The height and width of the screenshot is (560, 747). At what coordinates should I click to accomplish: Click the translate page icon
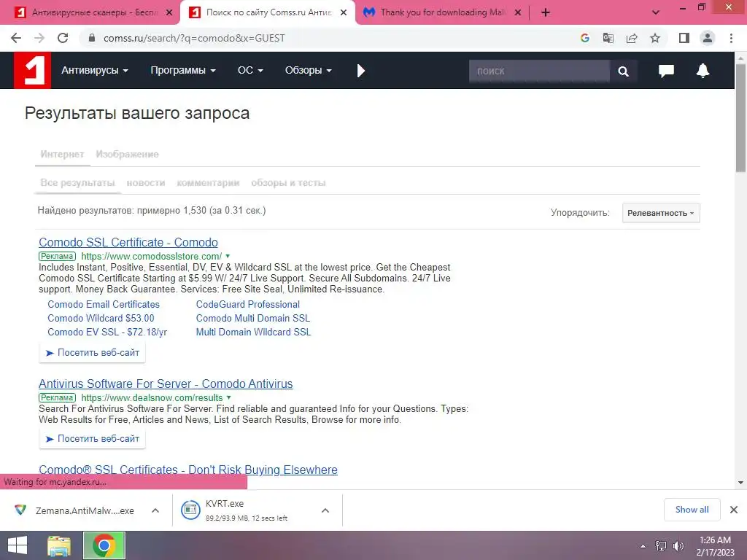coord(608,38)
